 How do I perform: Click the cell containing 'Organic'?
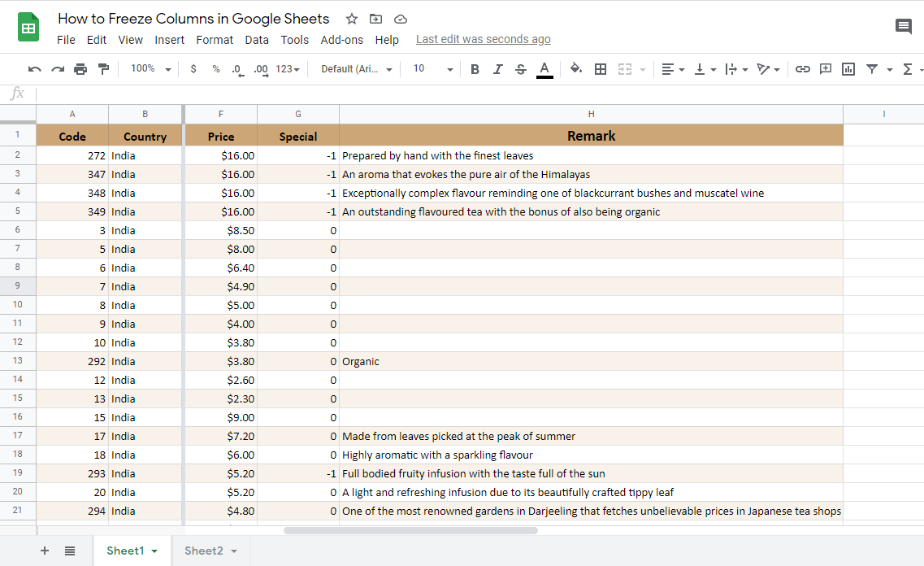click(591, 361)
